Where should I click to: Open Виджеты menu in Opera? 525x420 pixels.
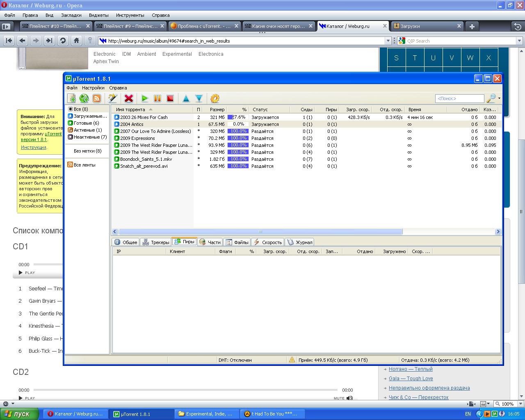coord(98,15)
